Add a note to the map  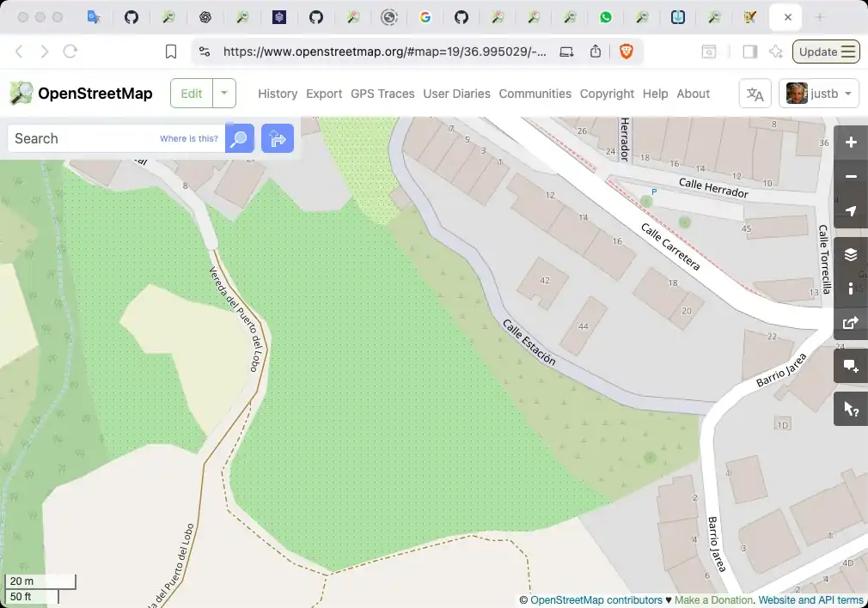[851, 366]
